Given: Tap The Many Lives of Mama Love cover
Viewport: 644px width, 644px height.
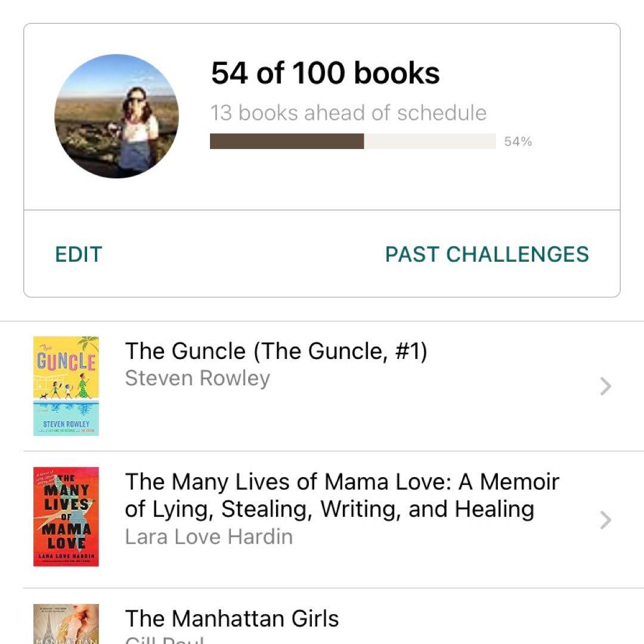Looking at the screenshot, I should point(66,516).
